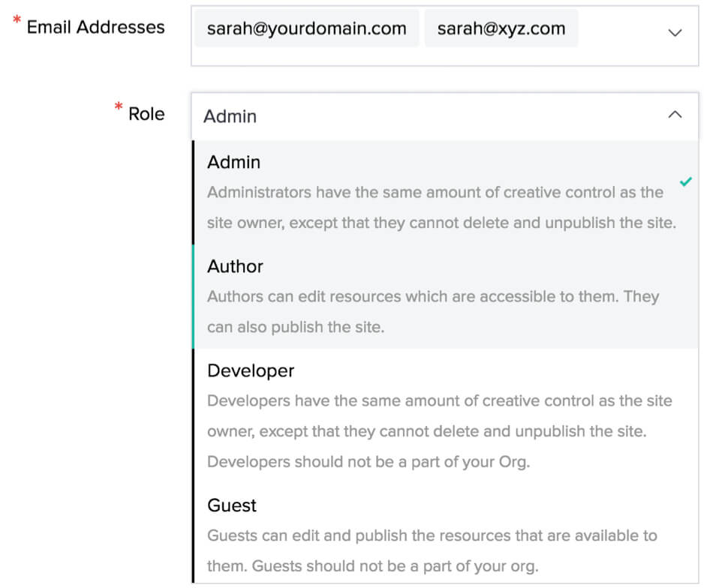This screenshot has width=704, height=588.
Task: Select the sarah@xyz.com email chip
Action: (501, 29)
